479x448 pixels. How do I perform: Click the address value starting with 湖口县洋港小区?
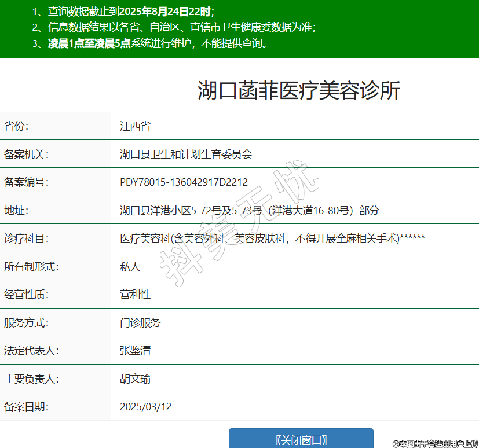coord(249,210)
